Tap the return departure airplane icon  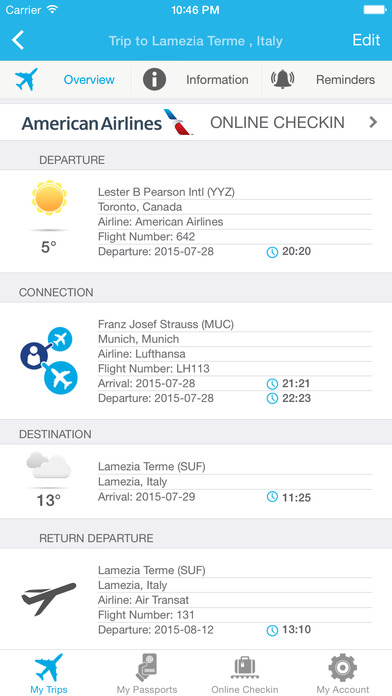pos(49,599)
